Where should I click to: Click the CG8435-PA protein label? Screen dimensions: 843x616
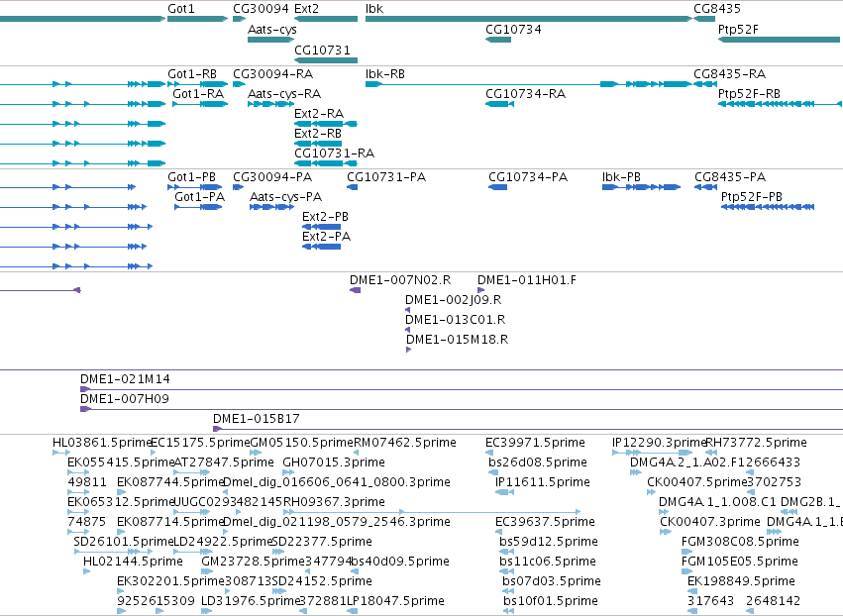(729, 177)
